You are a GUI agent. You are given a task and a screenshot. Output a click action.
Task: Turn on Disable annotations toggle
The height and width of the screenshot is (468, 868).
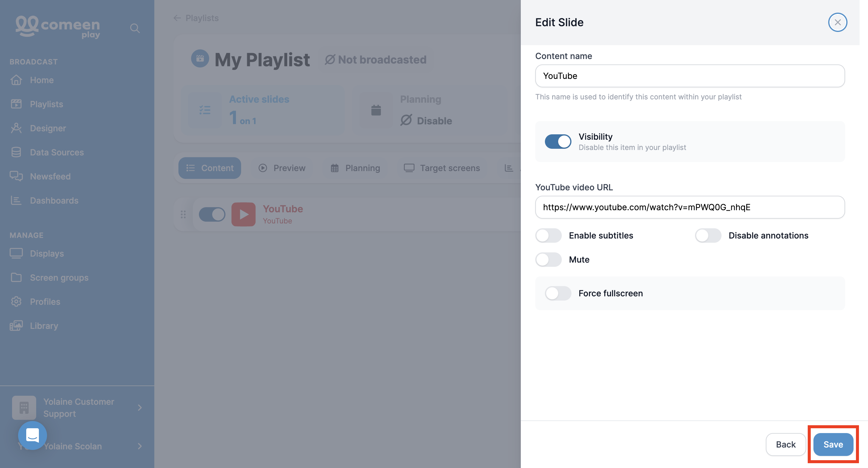point(708,235)
